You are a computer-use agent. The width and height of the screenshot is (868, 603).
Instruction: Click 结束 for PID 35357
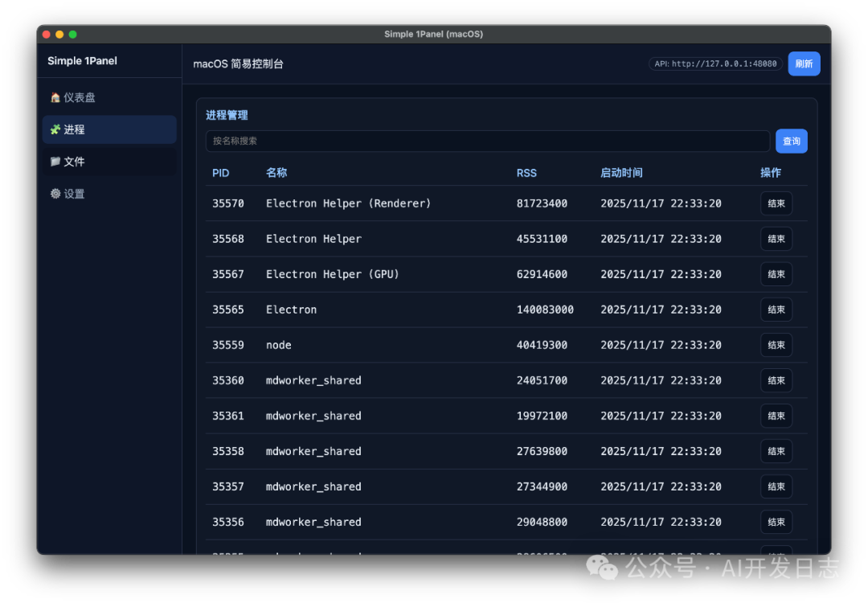coord(776,486)
